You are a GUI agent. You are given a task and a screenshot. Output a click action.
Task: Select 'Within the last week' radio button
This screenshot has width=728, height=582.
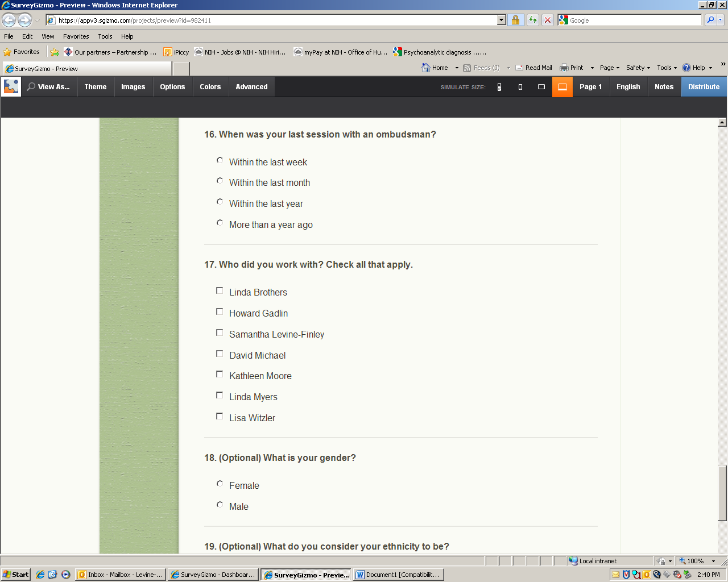pyautogui.click(x=220, y=160)
